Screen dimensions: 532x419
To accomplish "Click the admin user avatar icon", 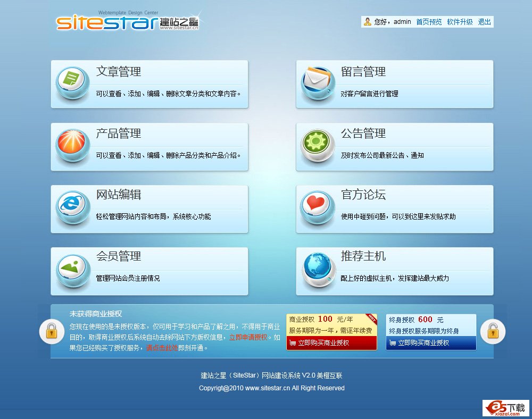I will [x=367, y=22].
